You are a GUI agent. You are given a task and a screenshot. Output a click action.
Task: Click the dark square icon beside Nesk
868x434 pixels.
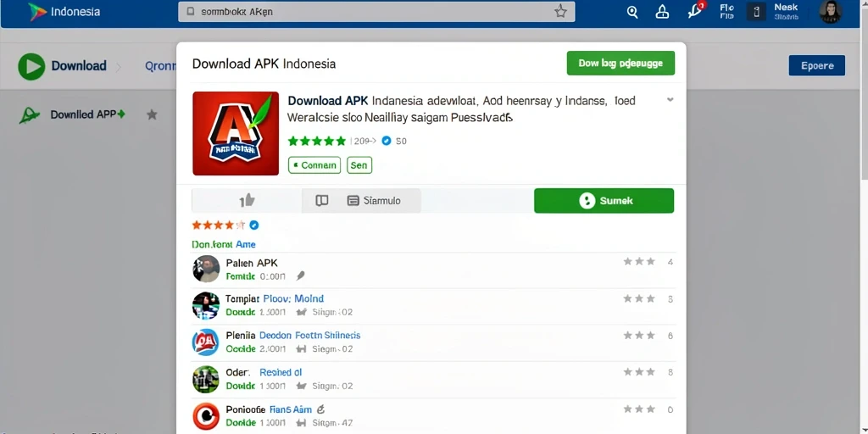coord(756,12)
